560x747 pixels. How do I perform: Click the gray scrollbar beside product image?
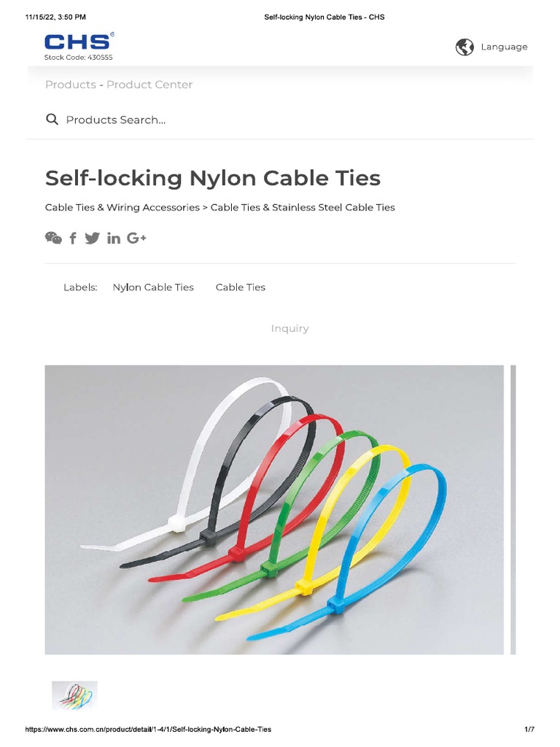(x=513, y=510)
